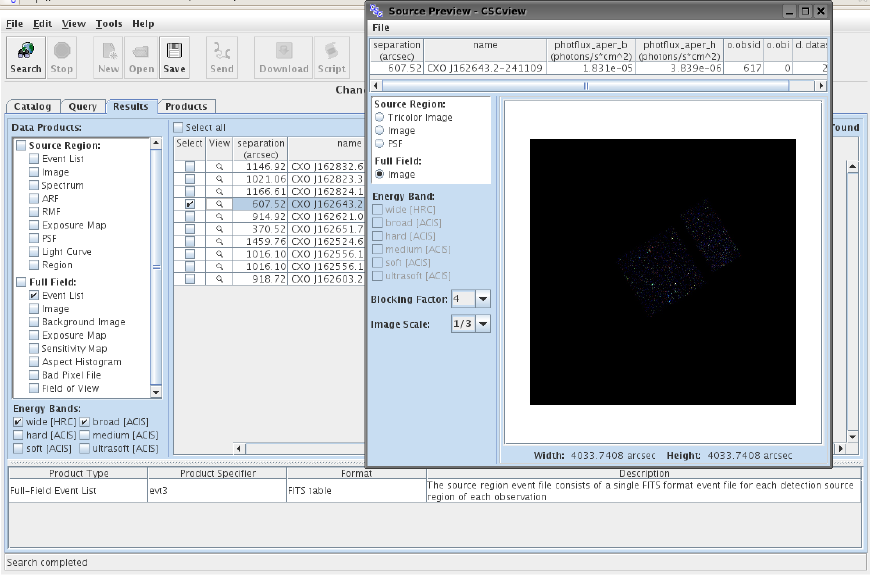Uncheck the wide [HRC] energy band
This screenshot has height=577, width=870.
pyautogui.click(x=19, y=422)
